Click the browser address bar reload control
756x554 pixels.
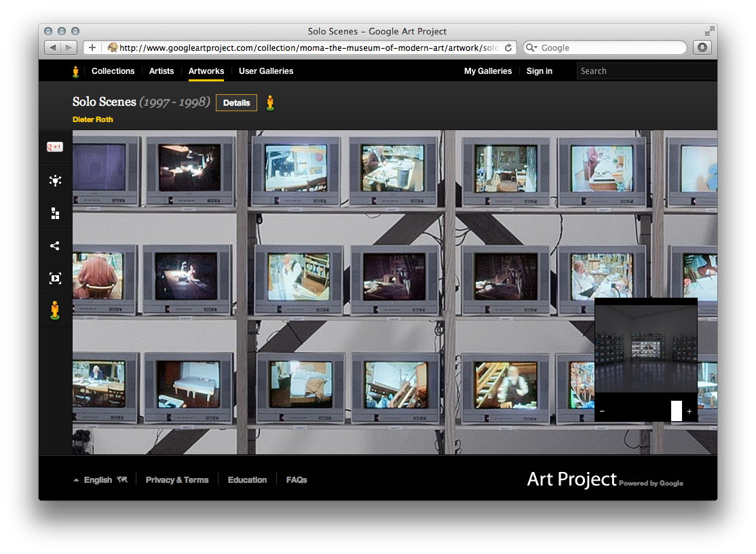click(509, 47)
